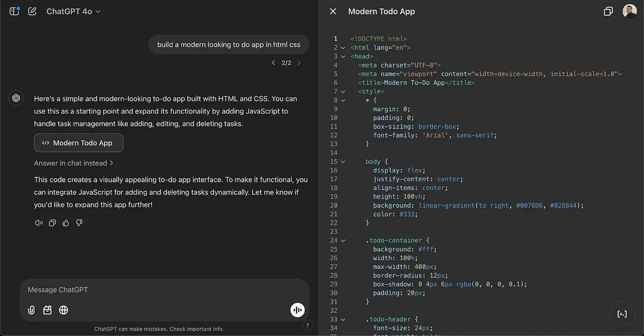Image resolution: width=644 pixels, height=336 pixels.
Task: Click the title Modern To-Do App code line
Action: pyautogui.click(x=416, y=82)
